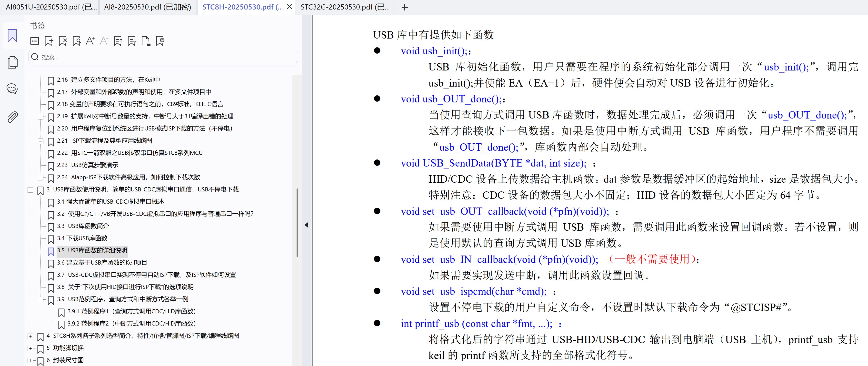Expand chapter 5 功能脚切换 bookmark
Screen dimensions: 868x366
point(30,348)
